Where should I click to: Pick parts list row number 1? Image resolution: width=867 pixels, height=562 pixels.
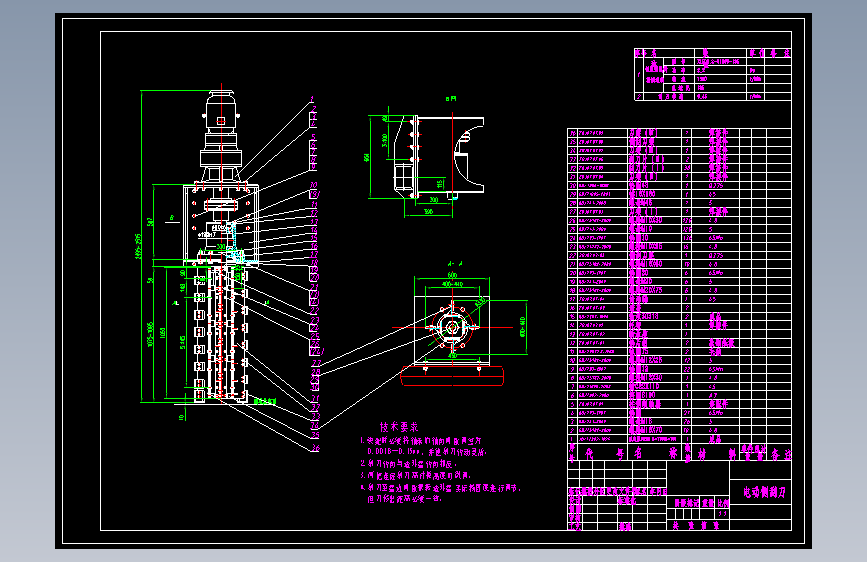(x=679, y=439)
